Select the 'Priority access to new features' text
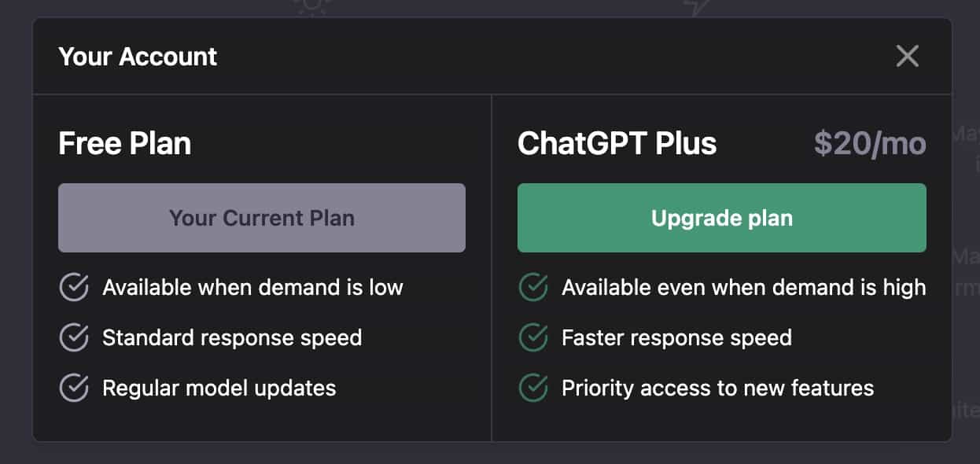This screenshot has height=464, width=980. tap(717, 388)
